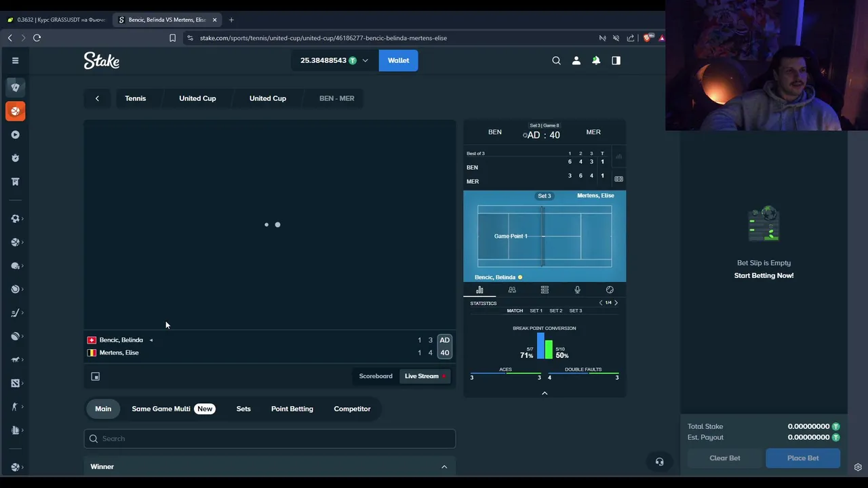Screen dimensions: 868x488
Task: Open the tennis ball tab in tracker
Action: [x=610, y=290]
